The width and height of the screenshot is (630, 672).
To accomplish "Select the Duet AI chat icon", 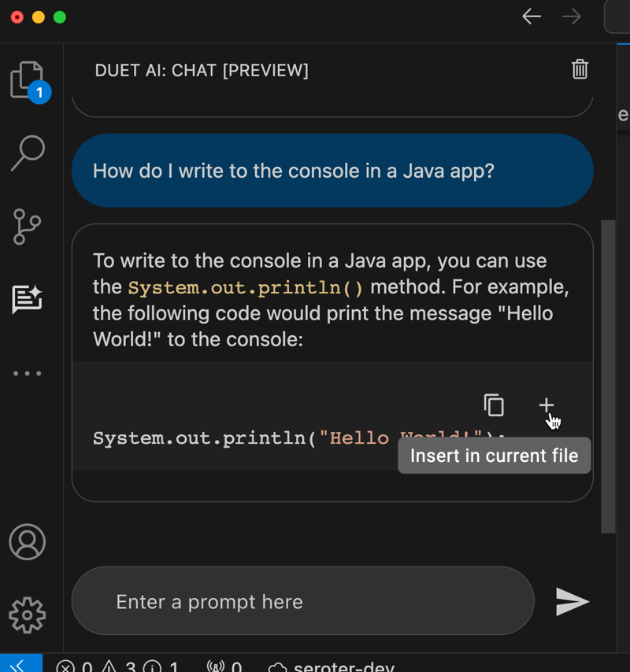I will [x=27, y=299].
